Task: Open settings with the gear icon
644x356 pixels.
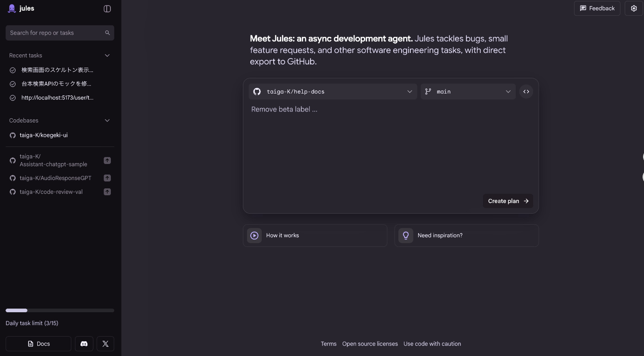Action: pyautogui.click(x=634, y=8)
